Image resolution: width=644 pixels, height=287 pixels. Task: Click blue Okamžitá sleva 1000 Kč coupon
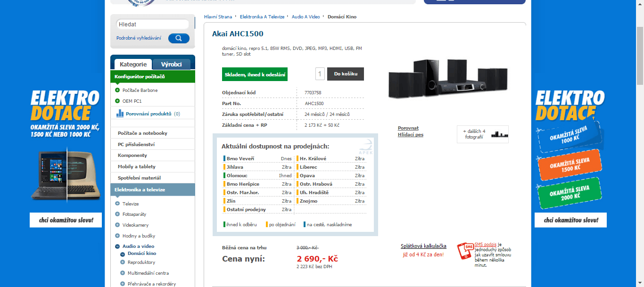tap(570, 137)
